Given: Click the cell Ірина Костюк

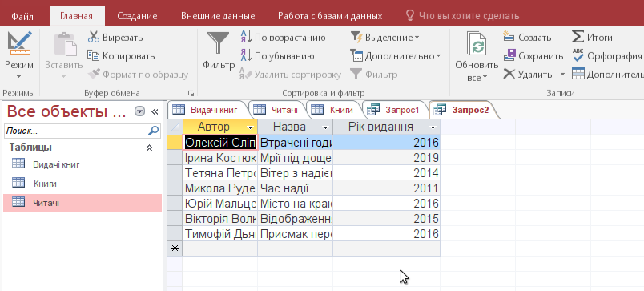Looking at the screenshot, I should click(220, 158).
